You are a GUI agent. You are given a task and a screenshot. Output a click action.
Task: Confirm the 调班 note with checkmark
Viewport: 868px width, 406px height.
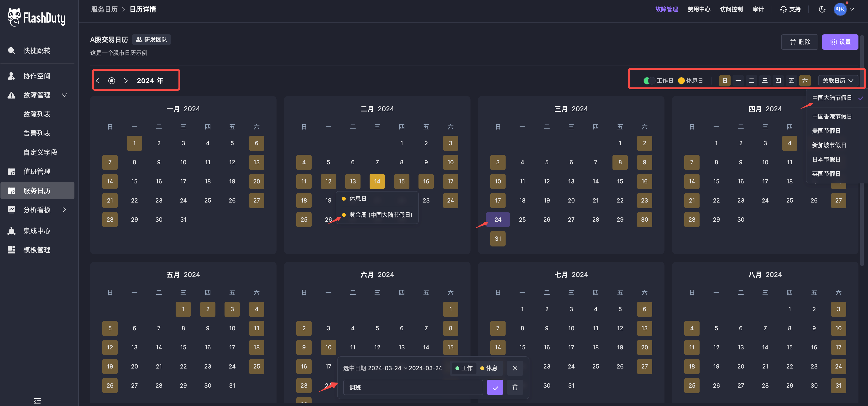coord(495,387)
